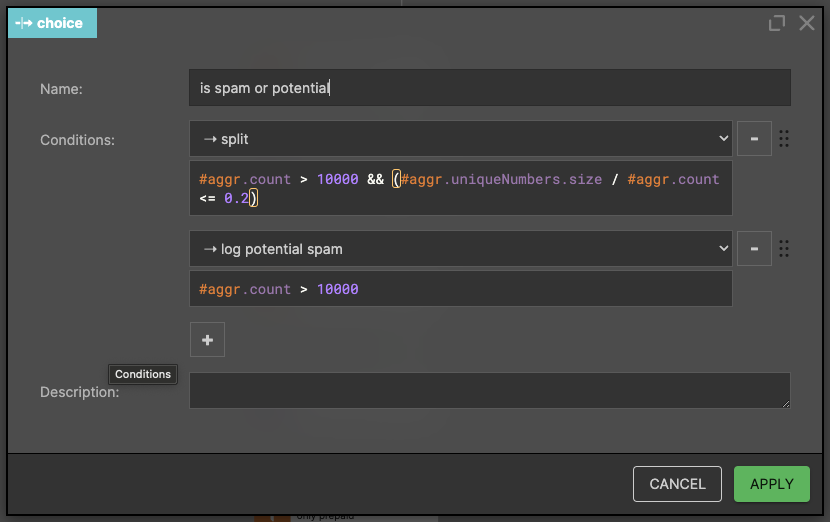Cancel editing the choice node
This screenshot has height=522, width=830.
677,484
